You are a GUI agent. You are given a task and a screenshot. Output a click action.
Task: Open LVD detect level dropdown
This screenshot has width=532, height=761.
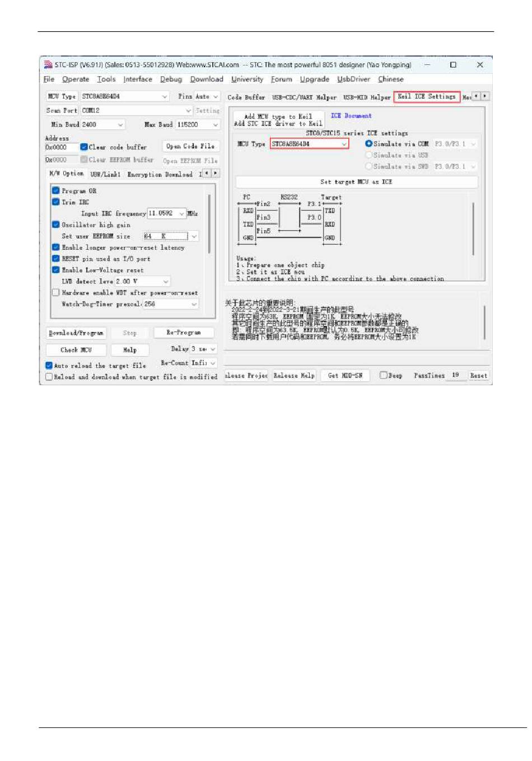click(166, 282)
